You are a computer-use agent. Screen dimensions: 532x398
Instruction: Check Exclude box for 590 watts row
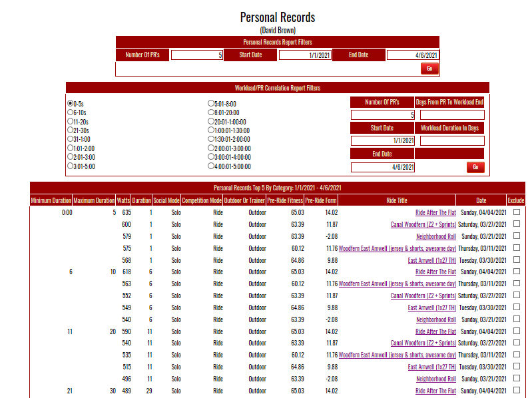517,331
